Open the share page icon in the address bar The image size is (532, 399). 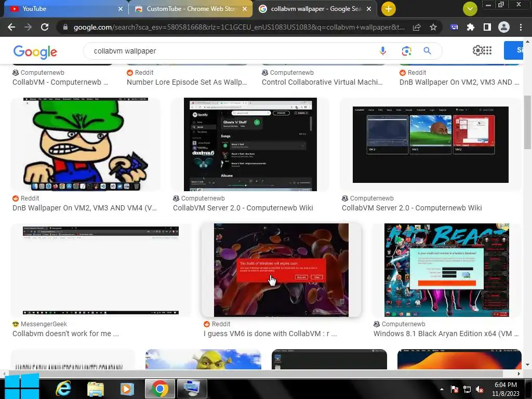417,27
